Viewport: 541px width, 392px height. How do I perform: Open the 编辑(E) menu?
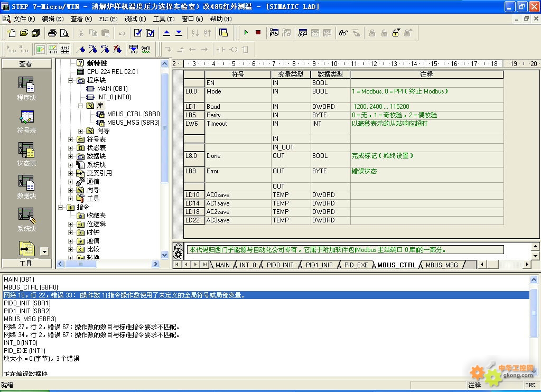(x=52, y=18)
